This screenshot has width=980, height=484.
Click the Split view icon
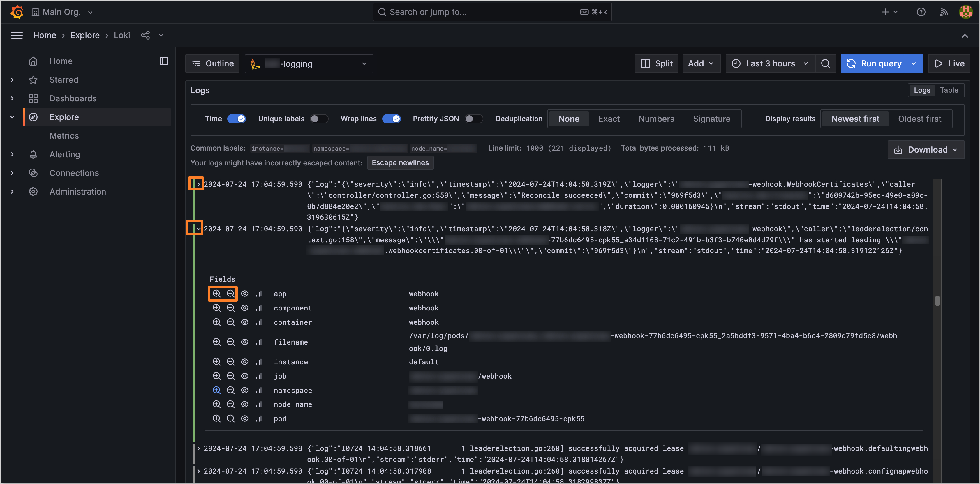pos(656,63)
